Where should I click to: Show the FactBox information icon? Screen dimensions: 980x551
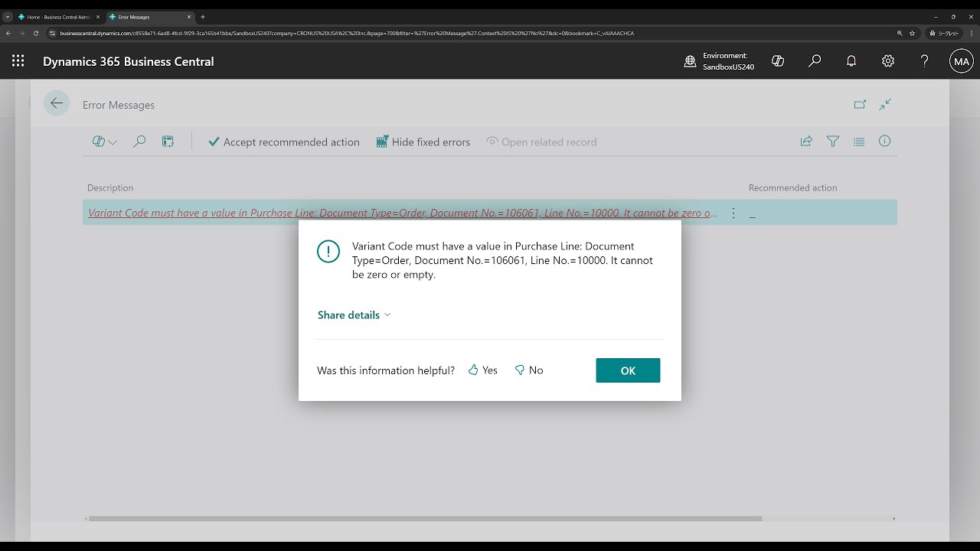click(x=885, y=142)
